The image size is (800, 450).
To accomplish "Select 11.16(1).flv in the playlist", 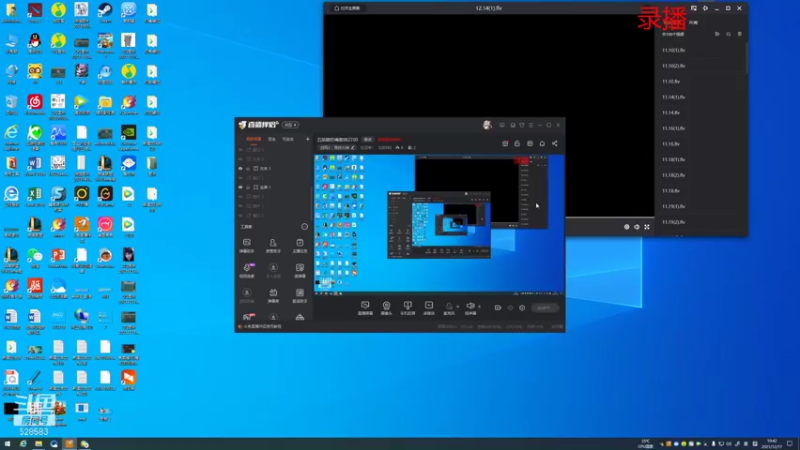I will [x=673, y=129].
